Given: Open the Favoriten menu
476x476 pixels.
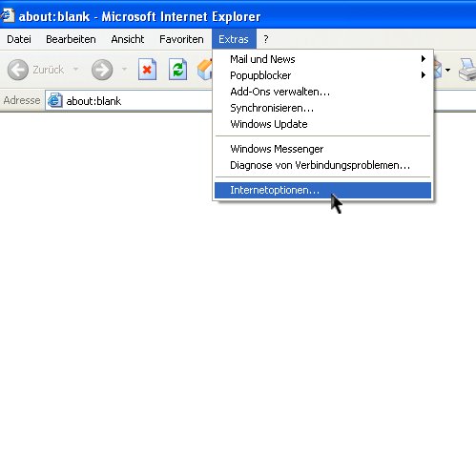Looking at the screenshot, I should pos(181,39).
